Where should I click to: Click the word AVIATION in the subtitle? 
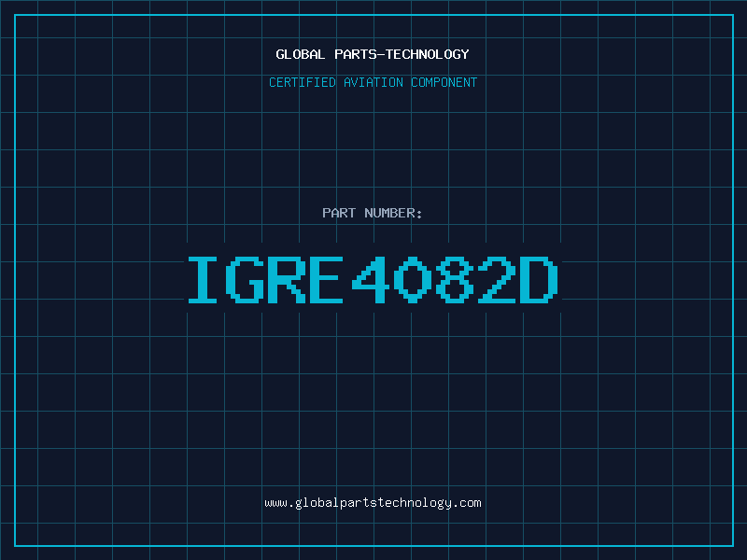(373, 82)
